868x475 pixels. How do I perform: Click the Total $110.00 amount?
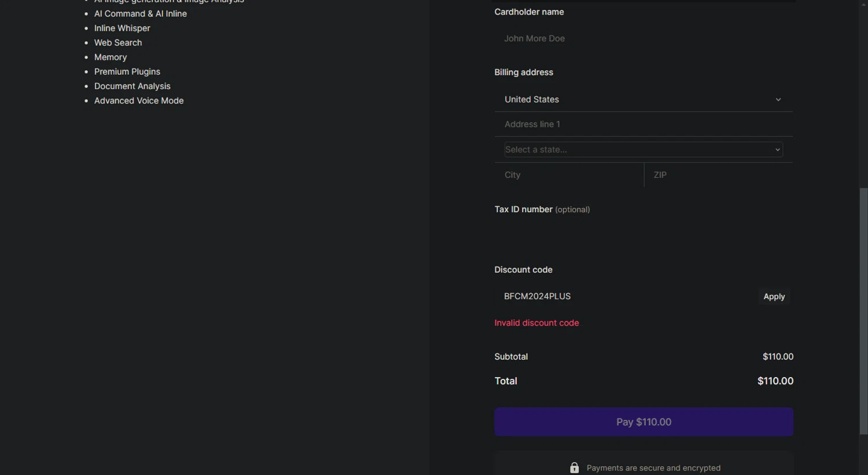point(775,381)
